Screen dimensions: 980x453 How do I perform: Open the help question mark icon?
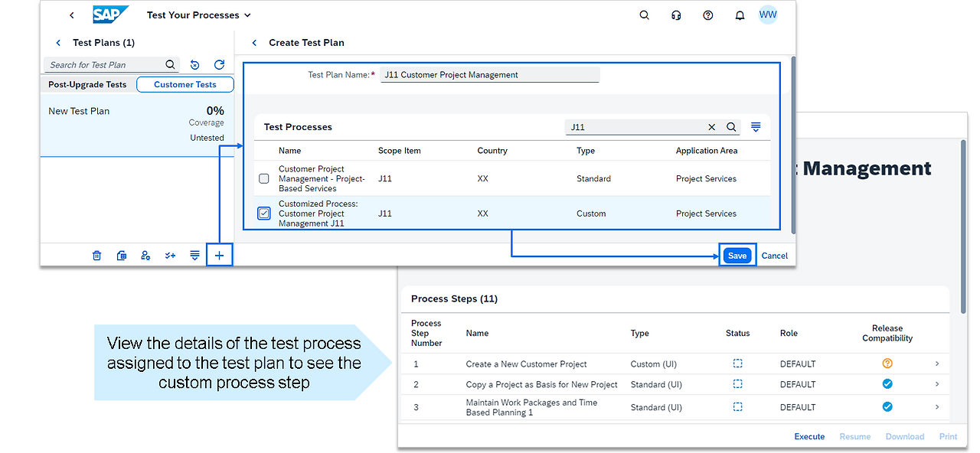(x=708, y=15)
